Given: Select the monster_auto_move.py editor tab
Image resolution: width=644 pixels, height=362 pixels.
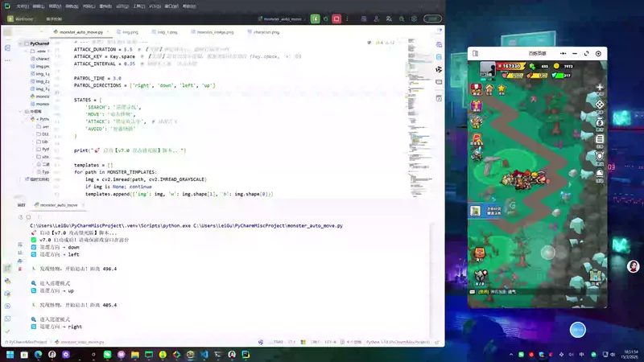Looking at the screenshot, I should [80, 32].
